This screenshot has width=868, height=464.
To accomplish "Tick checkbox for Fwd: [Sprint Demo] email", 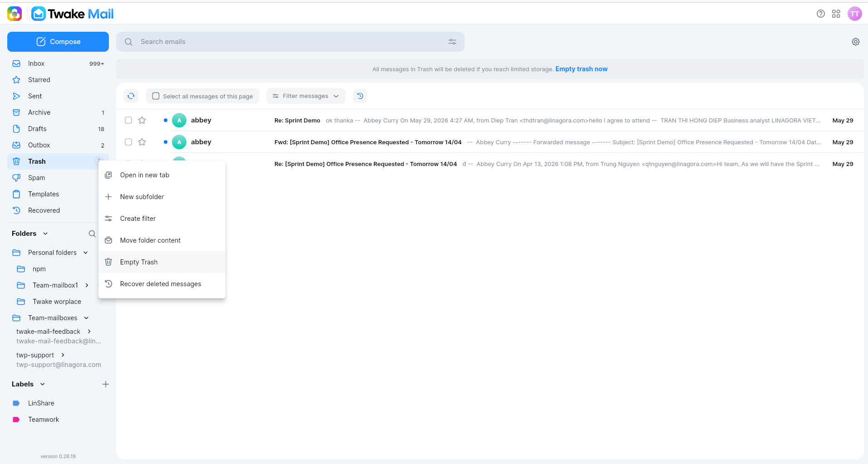I will tap(128, 142).
